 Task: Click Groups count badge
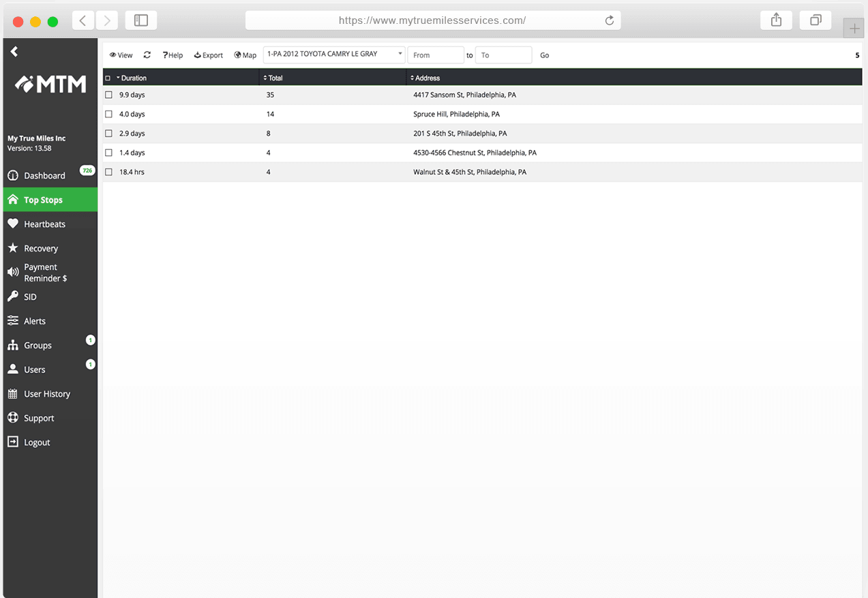click(x=91, y=340)
